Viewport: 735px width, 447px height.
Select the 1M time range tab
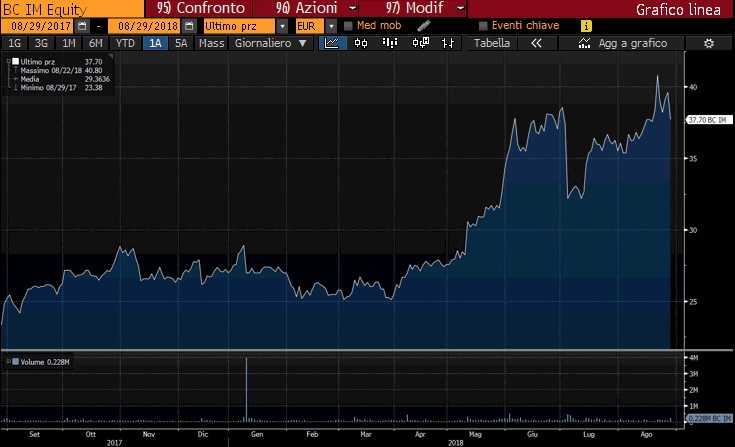69,43
